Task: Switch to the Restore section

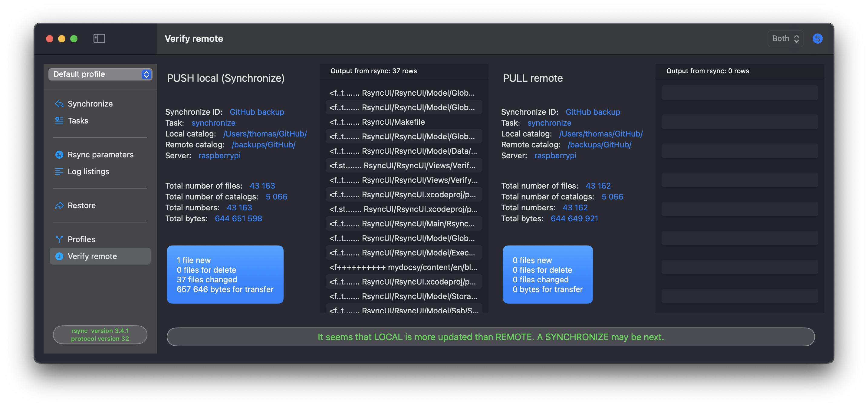Action: [x=100, y=205]
